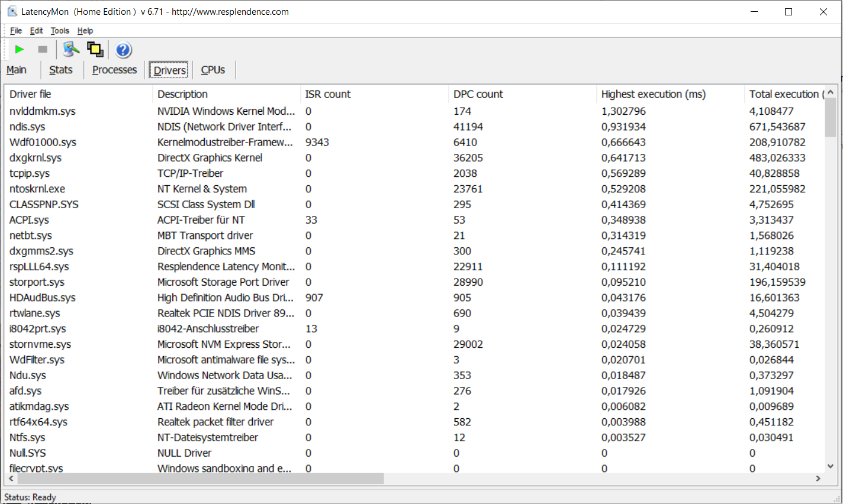
Task: Sort by the DPC count column header
Action: click(x=522, y=94)
